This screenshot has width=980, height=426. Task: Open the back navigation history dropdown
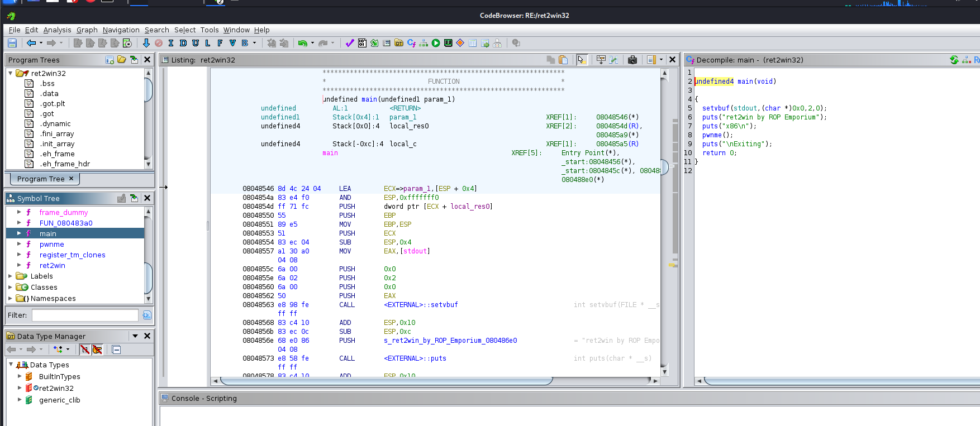click(x=41, y=43)
